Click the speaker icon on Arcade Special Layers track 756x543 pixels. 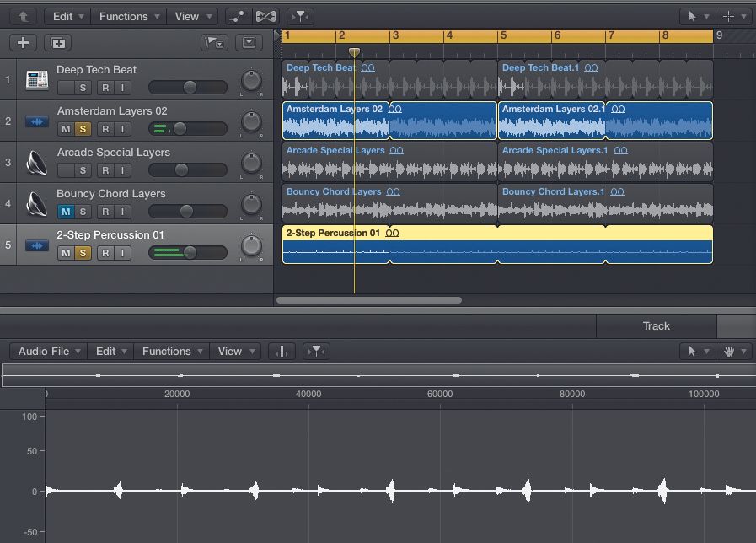coord(35,161)
